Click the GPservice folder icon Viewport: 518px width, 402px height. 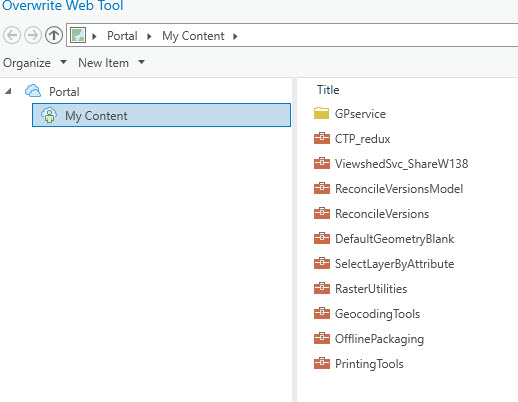pyautogui.click(x=322, y=113)
